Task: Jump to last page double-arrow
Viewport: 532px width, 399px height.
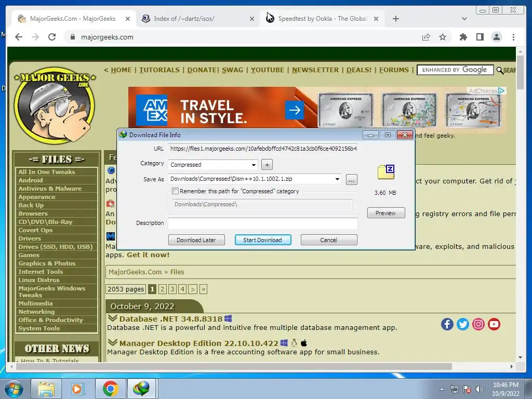Action: [x=203, y=289]
